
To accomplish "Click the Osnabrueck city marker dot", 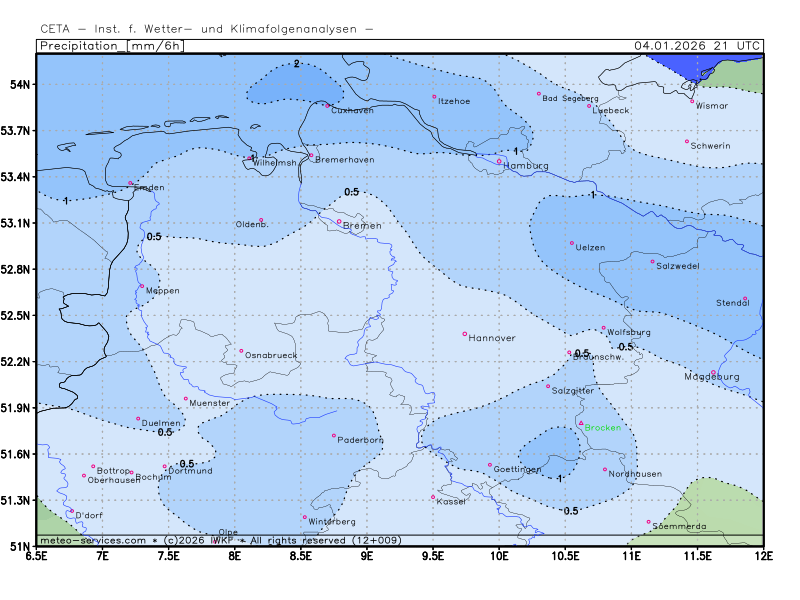I will (242, 351).
